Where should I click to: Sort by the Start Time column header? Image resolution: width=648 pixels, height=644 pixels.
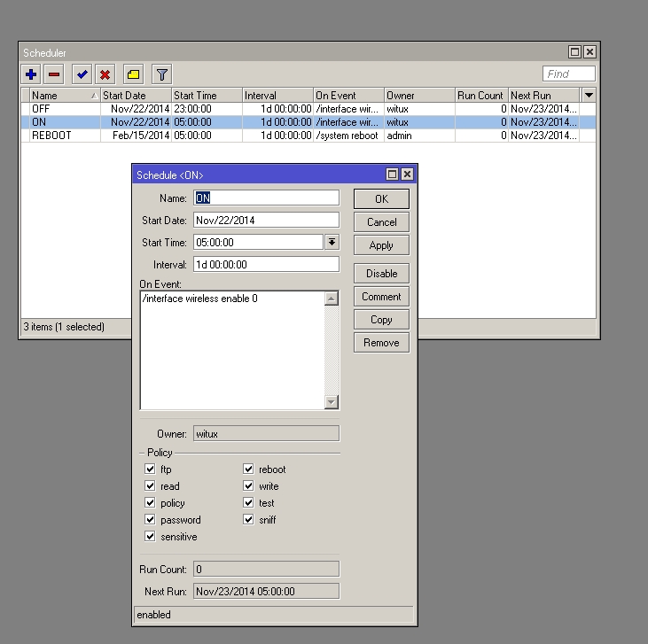pyautogui.click(x=207, y=96)
